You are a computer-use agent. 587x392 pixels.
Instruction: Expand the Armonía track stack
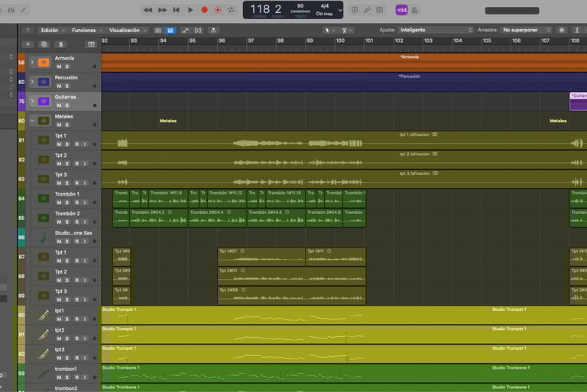pos(32,62)
